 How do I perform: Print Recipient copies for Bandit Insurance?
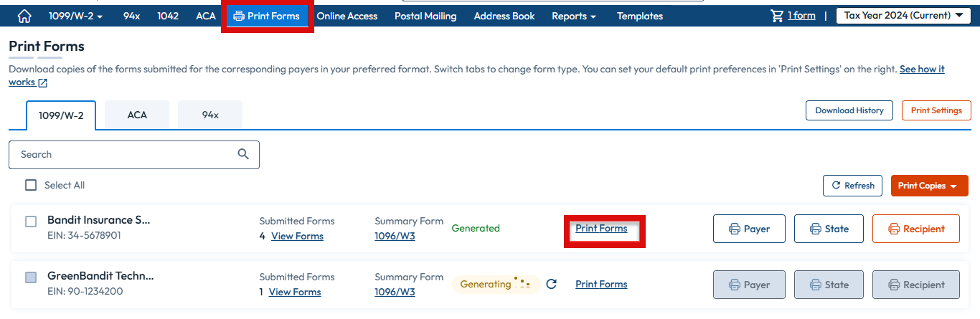click(x=916, y=229)
